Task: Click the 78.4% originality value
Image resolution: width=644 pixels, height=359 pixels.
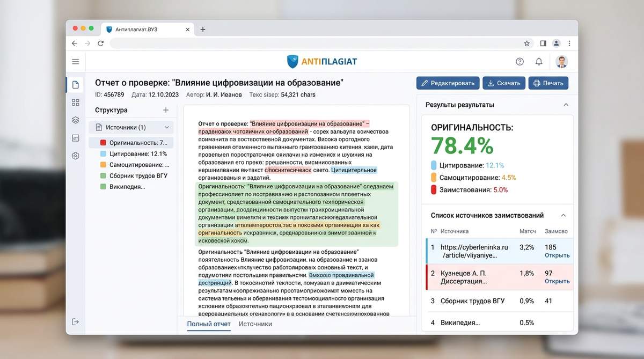Action: pos(462,146)
